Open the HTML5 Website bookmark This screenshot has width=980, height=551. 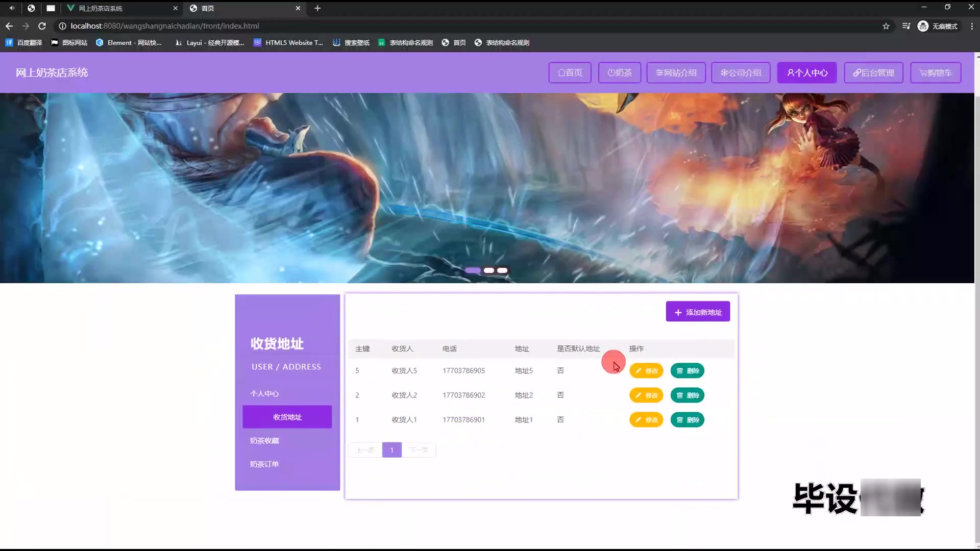288,43
